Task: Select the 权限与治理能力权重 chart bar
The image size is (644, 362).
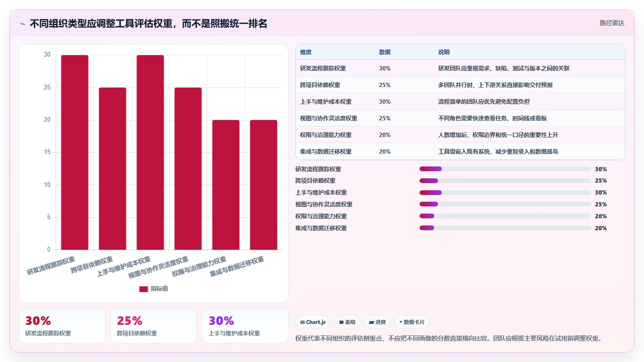Action: click(226, 185)
